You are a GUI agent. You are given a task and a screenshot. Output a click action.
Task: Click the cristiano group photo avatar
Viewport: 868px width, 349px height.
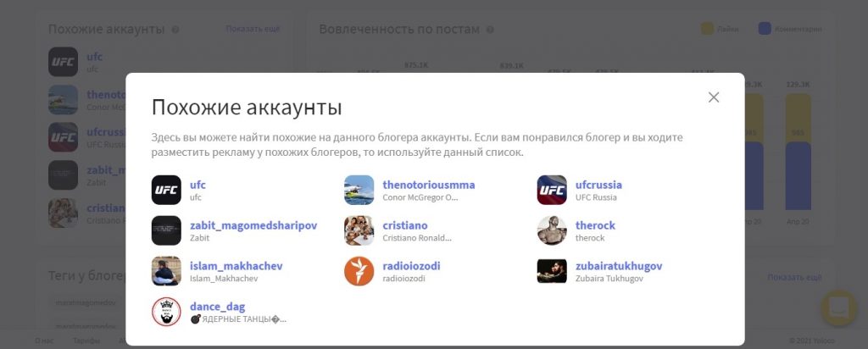coord(359,230)
